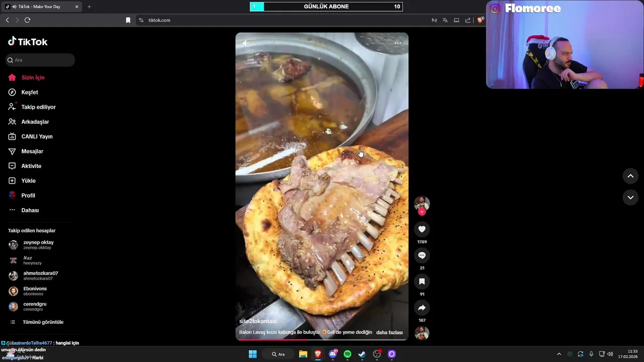
Task: Open a new browser tab
Action: click(89, 7)
